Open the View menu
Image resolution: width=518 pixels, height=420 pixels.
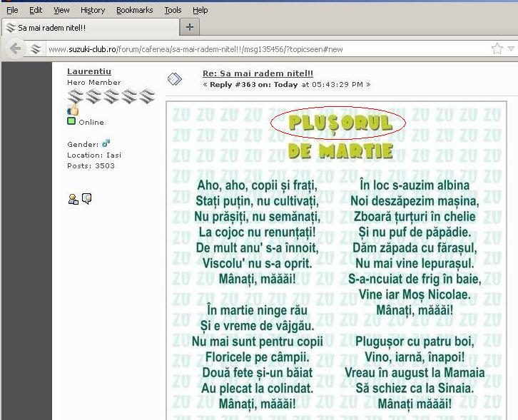[61, 10]
